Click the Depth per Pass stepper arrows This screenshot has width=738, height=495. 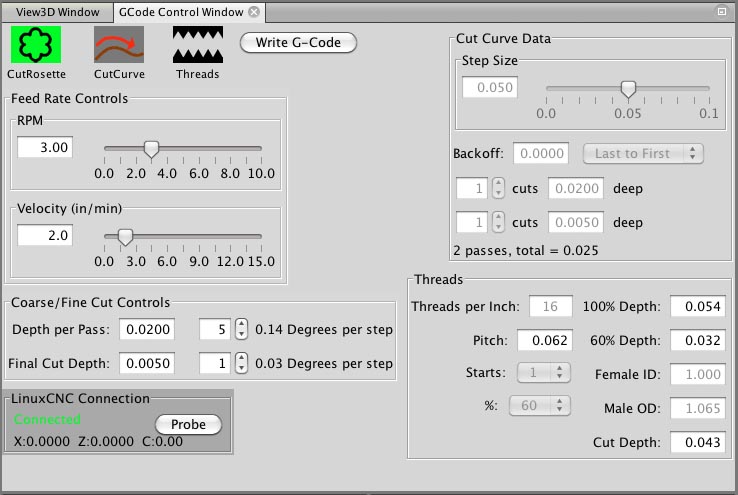(x=240, y=329)
